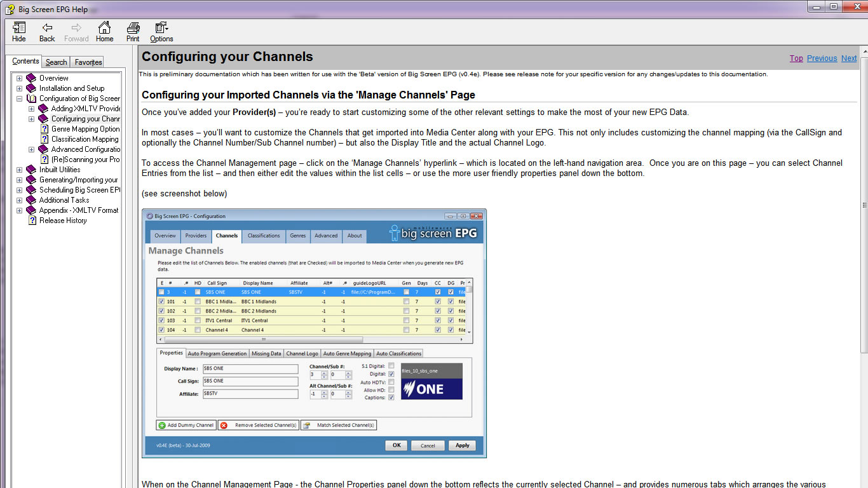Follow the Next topic link

coord(849,58)
